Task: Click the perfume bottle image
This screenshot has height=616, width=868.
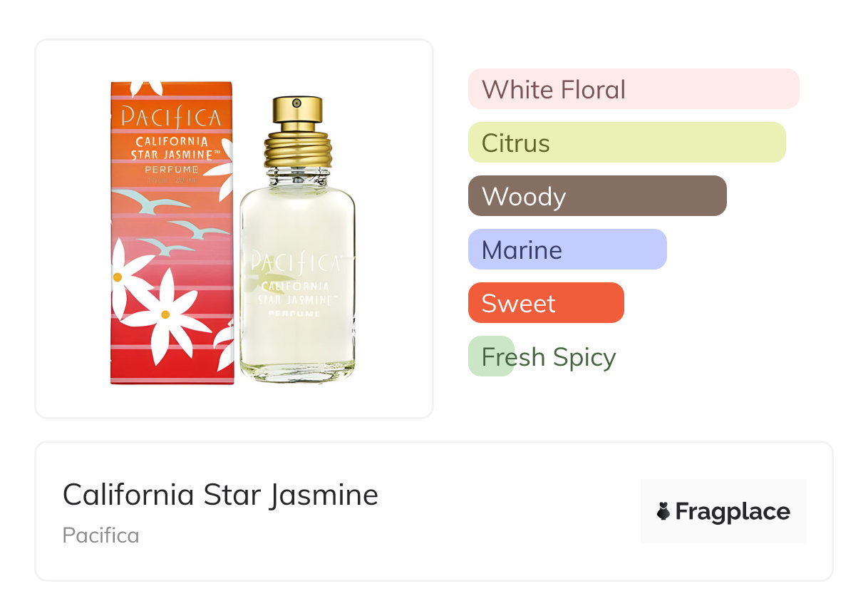Action: point(297,285)
